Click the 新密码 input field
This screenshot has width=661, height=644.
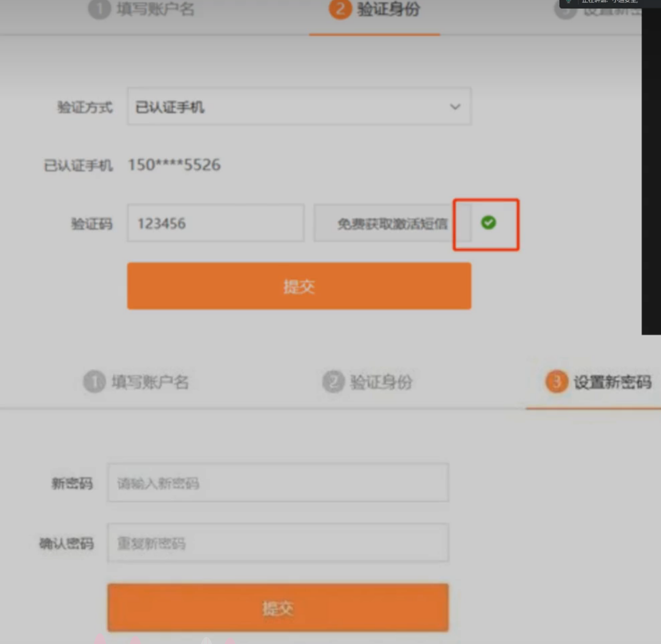(x=278, y=483)
